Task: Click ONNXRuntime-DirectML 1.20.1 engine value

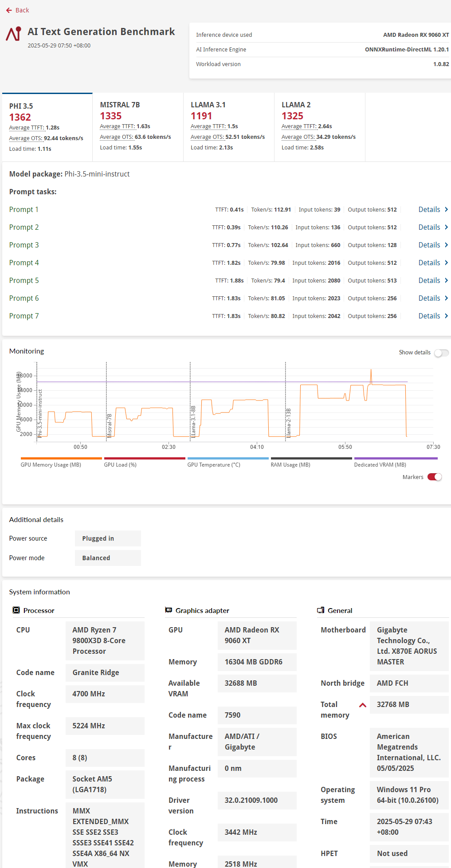Action: [407, 50]
